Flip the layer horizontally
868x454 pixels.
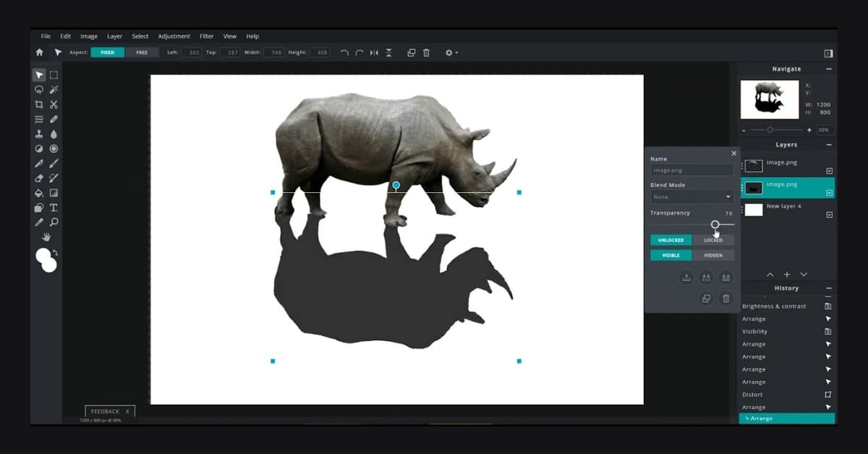point(374,53)
